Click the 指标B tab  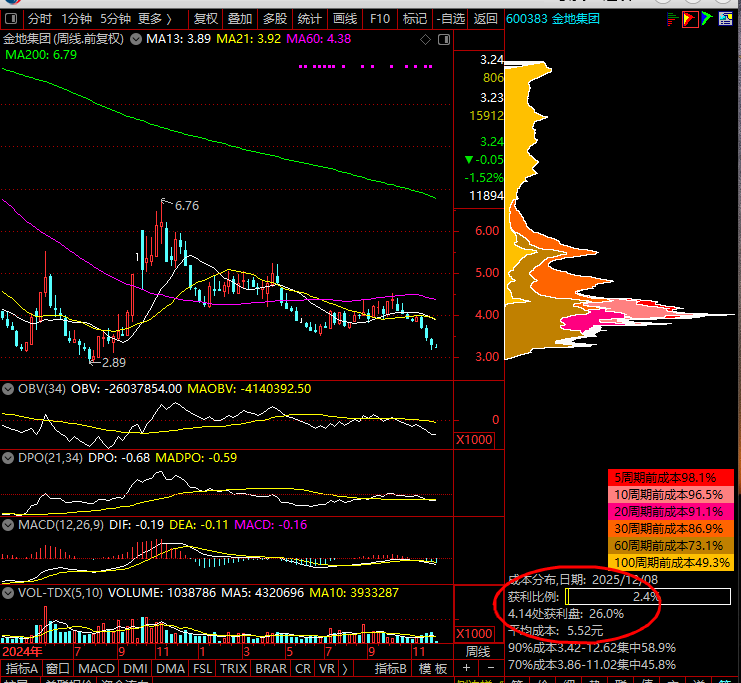coord(390,669)
